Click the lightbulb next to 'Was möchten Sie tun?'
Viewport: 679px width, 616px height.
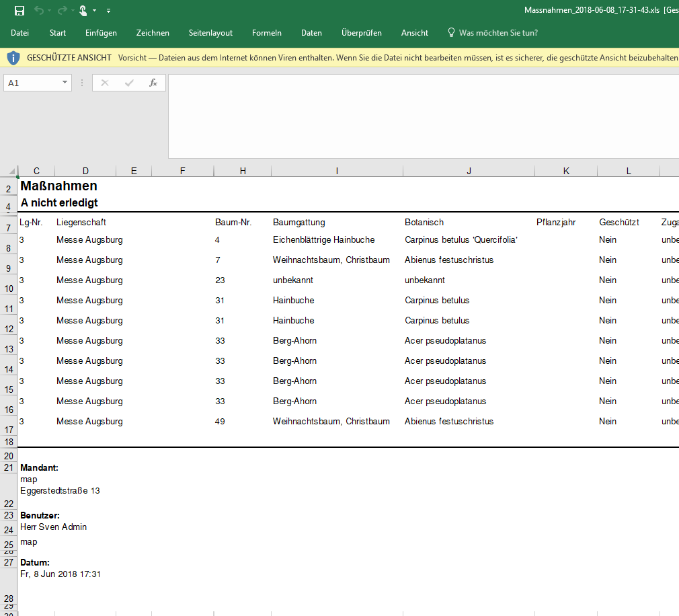452,33
